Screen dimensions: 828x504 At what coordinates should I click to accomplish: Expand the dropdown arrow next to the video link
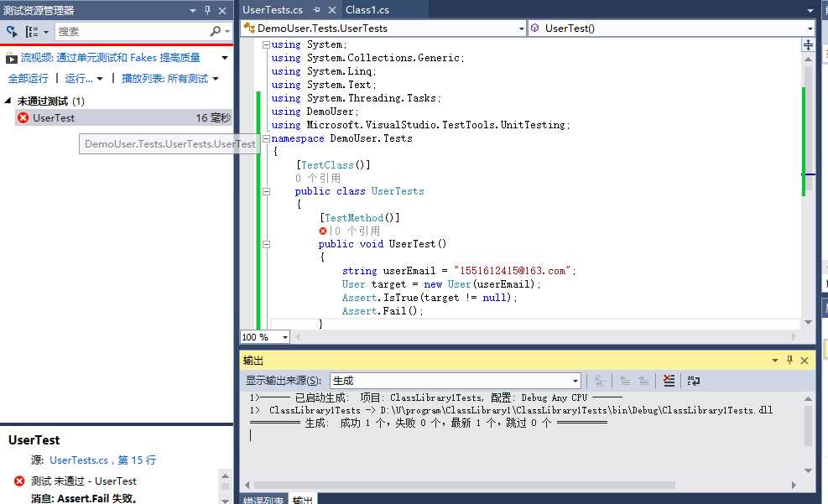coord(225,58)
